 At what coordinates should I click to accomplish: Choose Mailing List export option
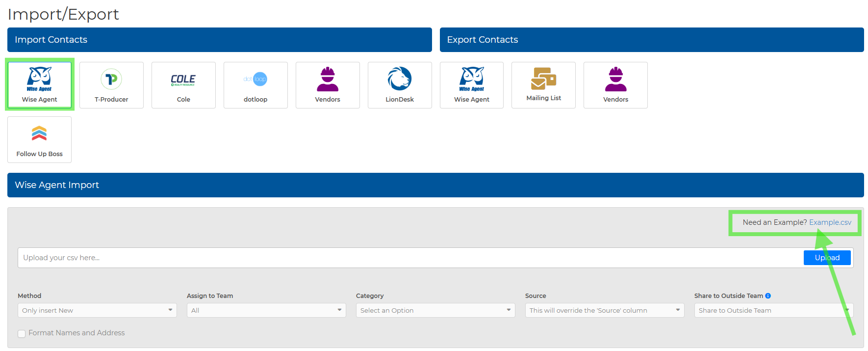click(x=543, y=85)
